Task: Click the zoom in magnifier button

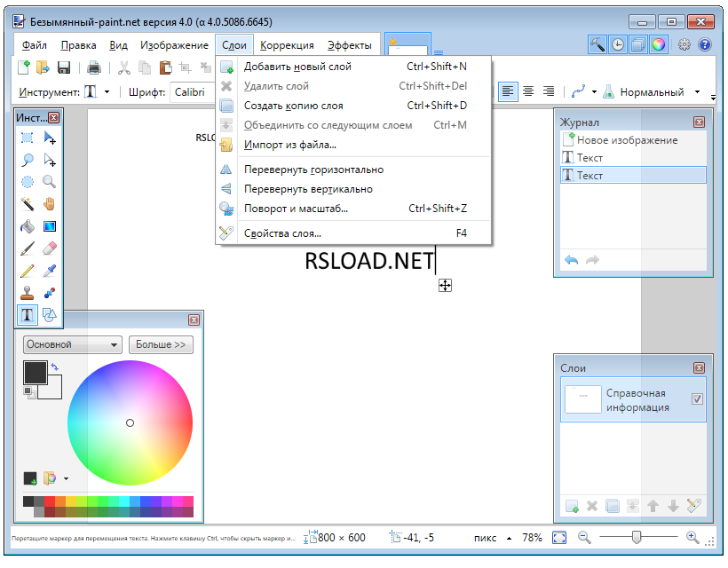Action: pos(692,537)
